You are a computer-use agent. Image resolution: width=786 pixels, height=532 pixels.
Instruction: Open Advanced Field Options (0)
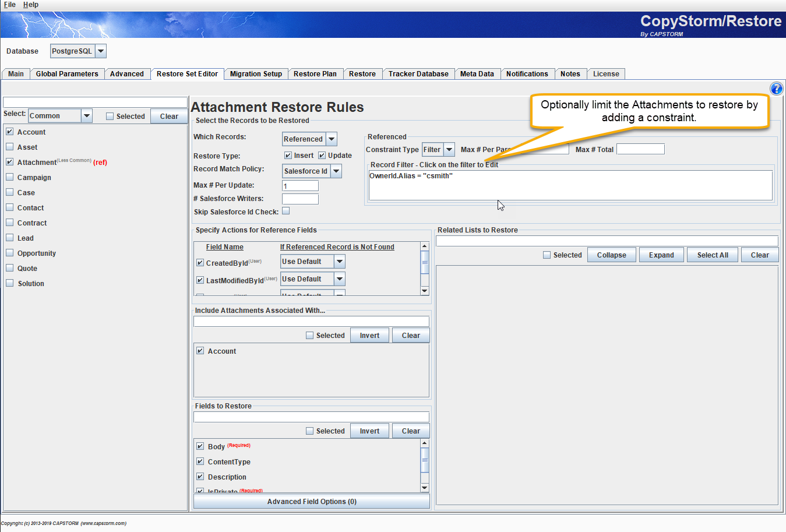point(312,502)
